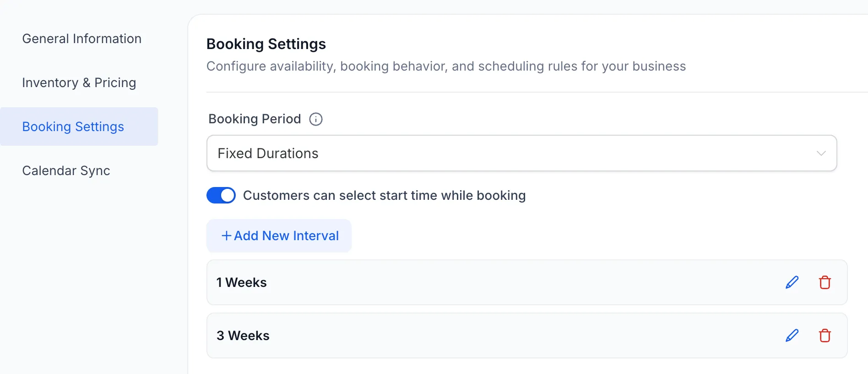Select Inventory & Pricing in the sidebar
This screenshot has width=868, height=374.
(x=79, y=82)
